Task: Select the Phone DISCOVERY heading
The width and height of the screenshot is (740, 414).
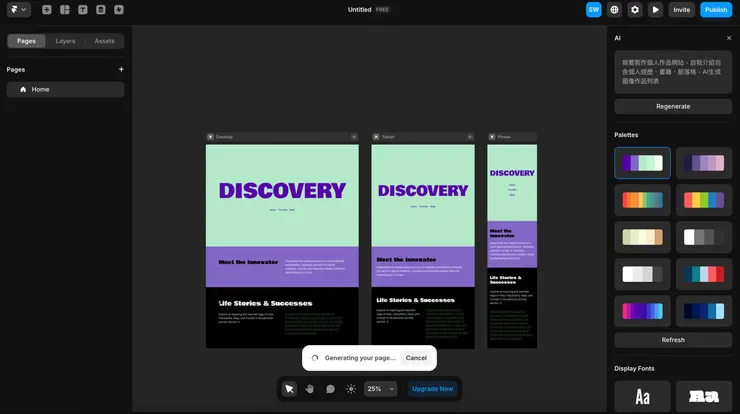Action: click(512, 173)
